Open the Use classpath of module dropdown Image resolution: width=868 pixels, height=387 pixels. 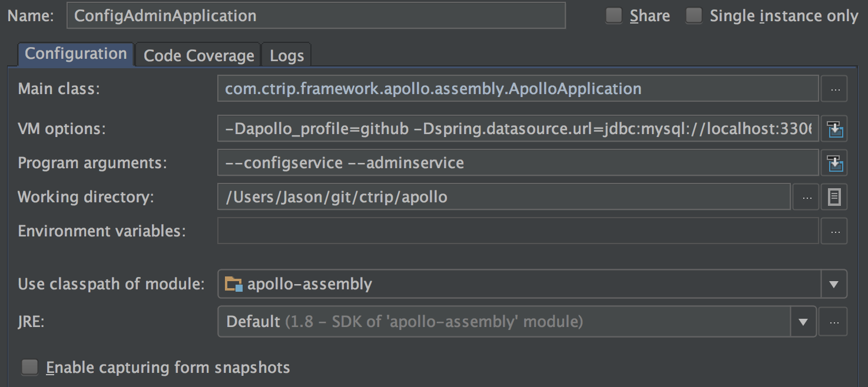click(833, 283)
